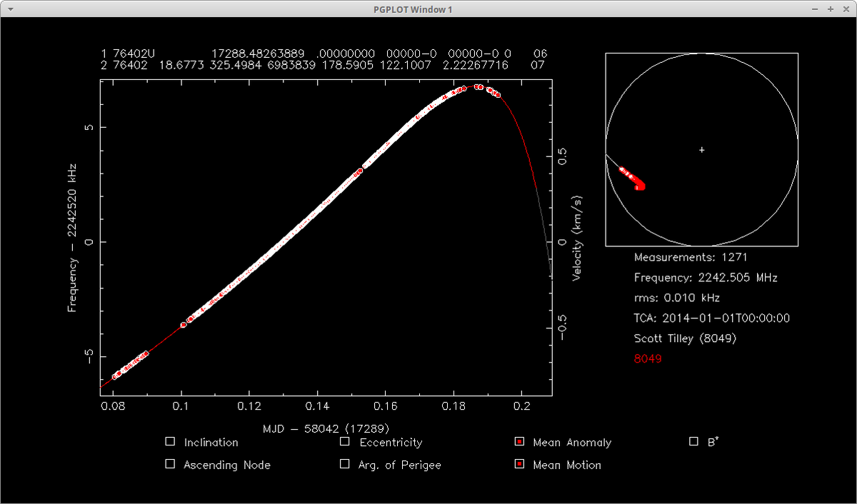857x504 pixels.
Task: Enable the Inclination checkbox
Action: tap(170, 442)
